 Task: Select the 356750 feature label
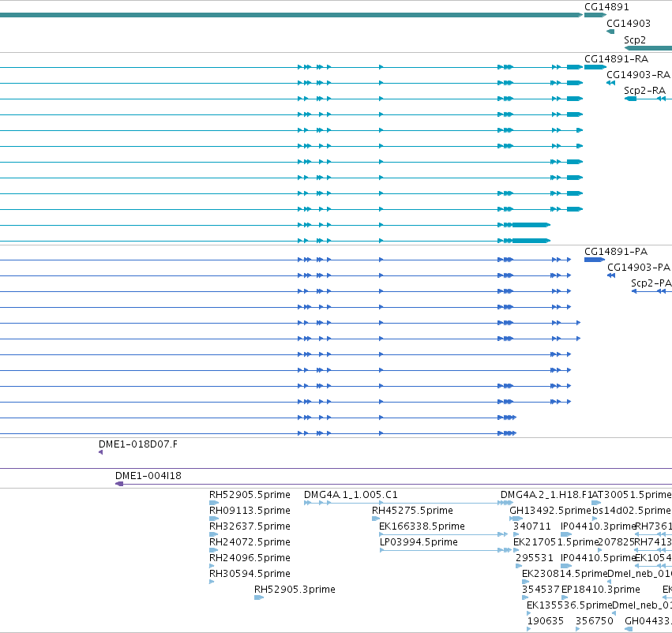coord(595,621)
